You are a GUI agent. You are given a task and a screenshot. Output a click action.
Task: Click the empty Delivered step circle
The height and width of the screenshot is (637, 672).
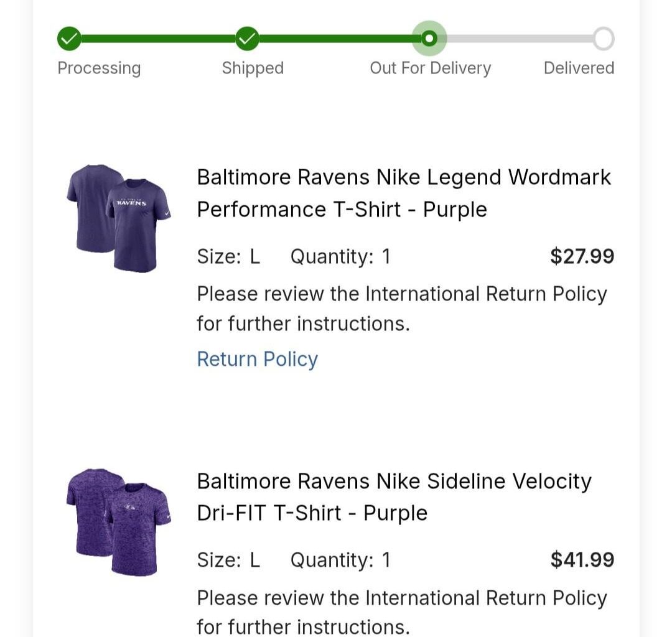point(603,39)
